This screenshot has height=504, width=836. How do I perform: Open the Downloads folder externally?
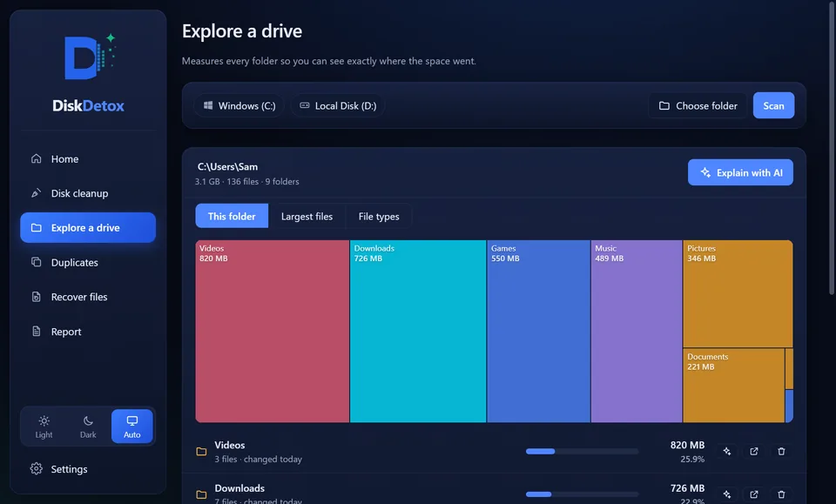[754, 494]
